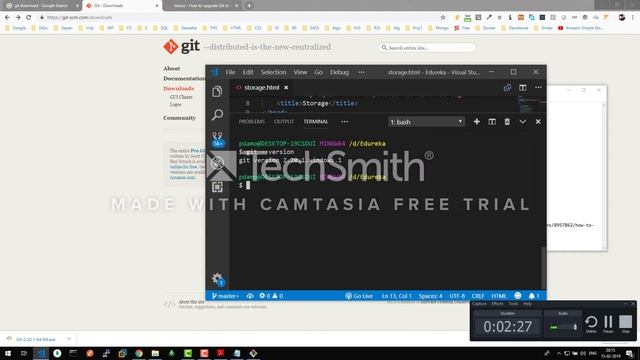
Task: Select the TERMINAL panel tab
Action: [316, 122]
